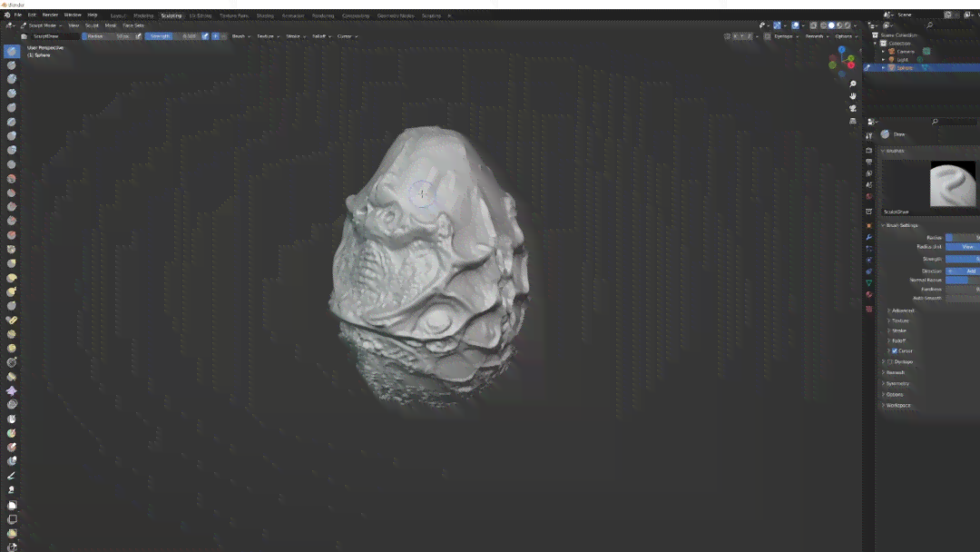
Task: Select the Blob brush tool
Action: 12,150
